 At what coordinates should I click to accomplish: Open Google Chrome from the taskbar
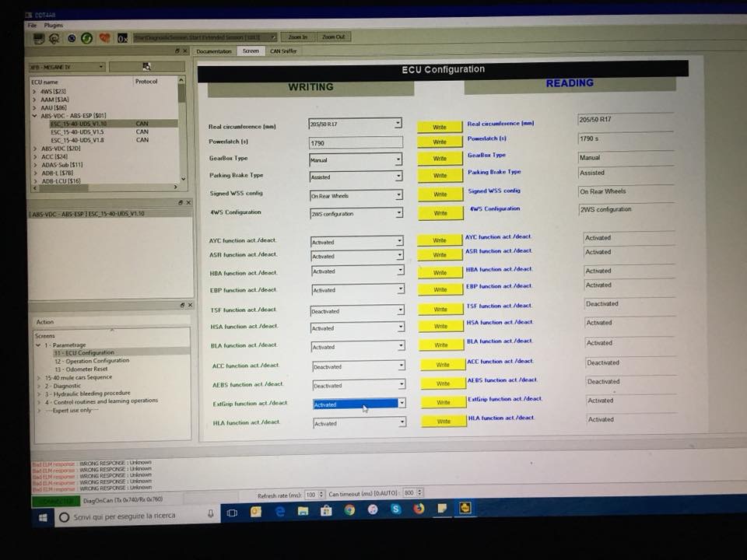(349, 510)
